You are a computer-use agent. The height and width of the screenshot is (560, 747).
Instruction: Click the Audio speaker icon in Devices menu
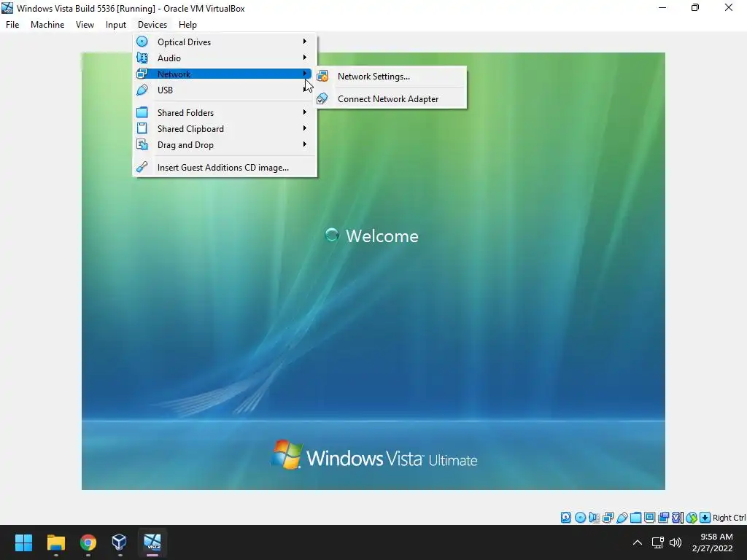[x=142, y=58]
